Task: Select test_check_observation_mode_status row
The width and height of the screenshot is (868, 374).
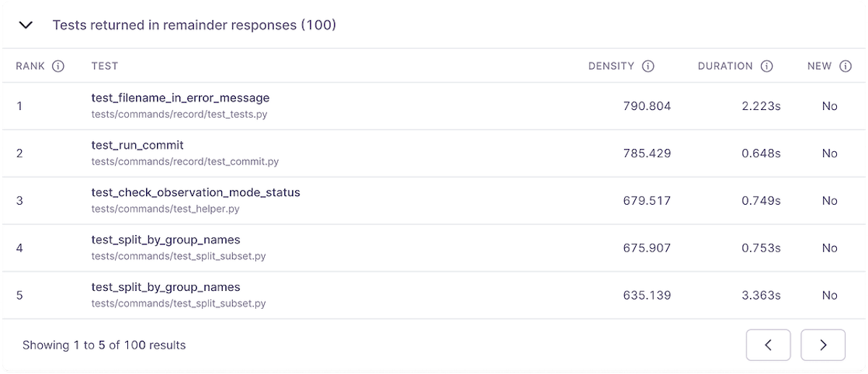Action: [x=434, y=200]
